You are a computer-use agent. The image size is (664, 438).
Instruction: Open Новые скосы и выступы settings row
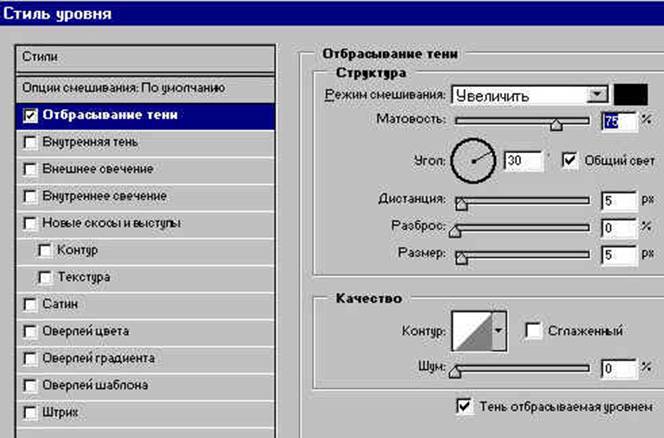[145, 223]
